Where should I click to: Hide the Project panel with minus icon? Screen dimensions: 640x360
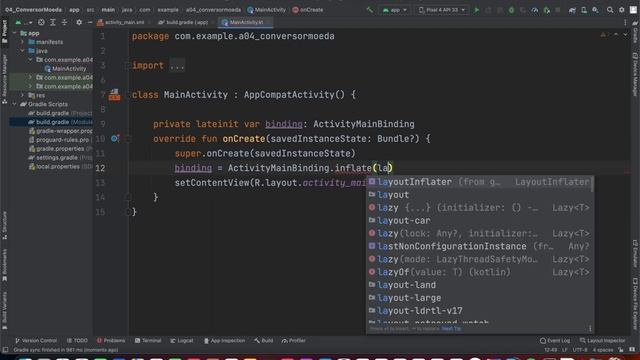(x=90, y=22)
